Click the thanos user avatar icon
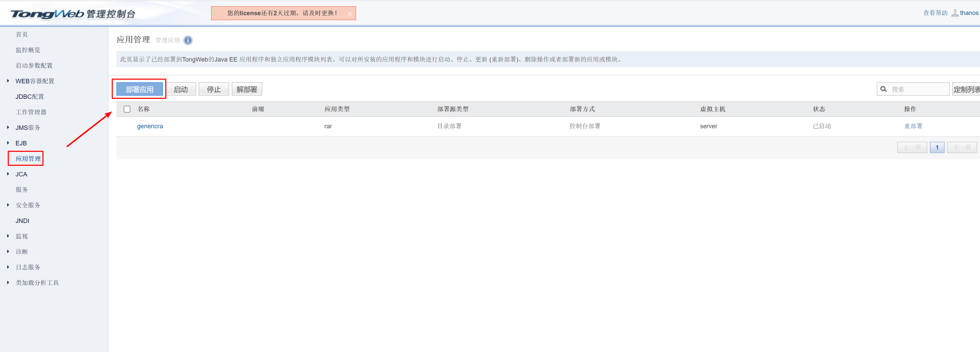Viewport: 980px width, 352px height. [x=955, y=13]
